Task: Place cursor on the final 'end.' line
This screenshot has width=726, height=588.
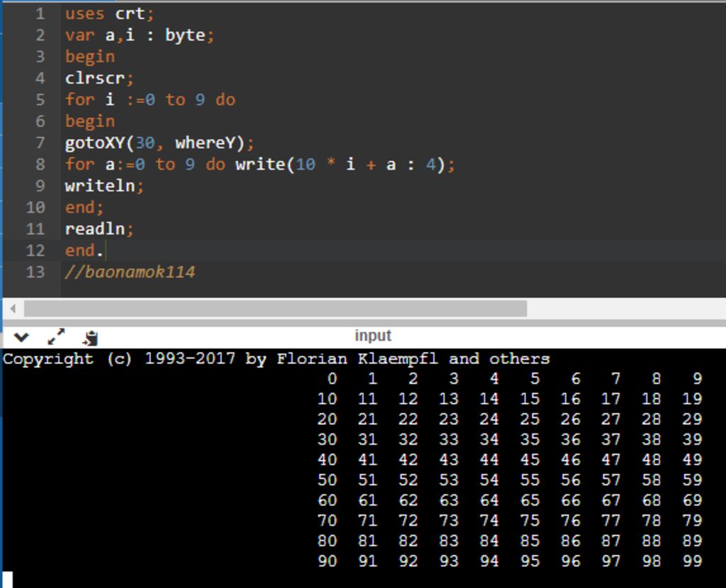Action: pos(84,250)
